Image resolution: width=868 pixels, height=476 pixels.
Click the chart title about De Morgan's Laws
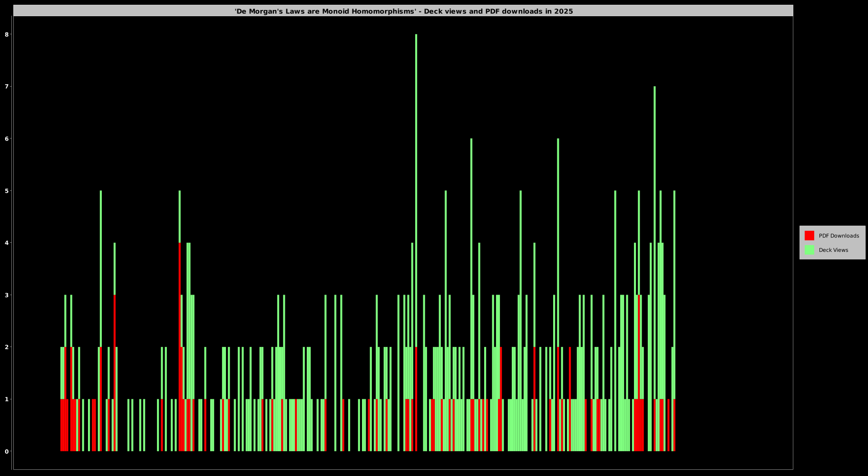pos(403,11)
